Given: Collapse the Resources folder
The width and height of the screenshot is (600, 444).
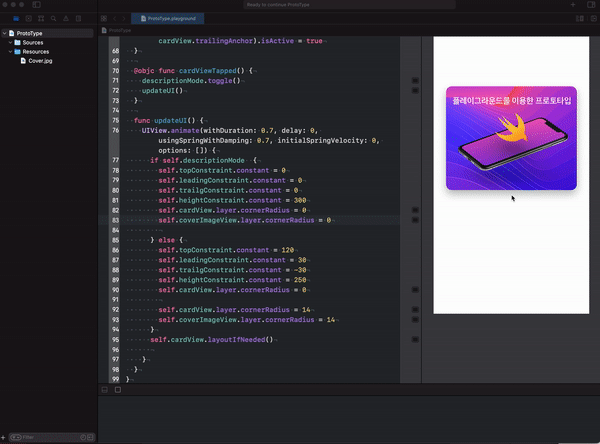Looking at the screenshot, I should coord(10,52).
